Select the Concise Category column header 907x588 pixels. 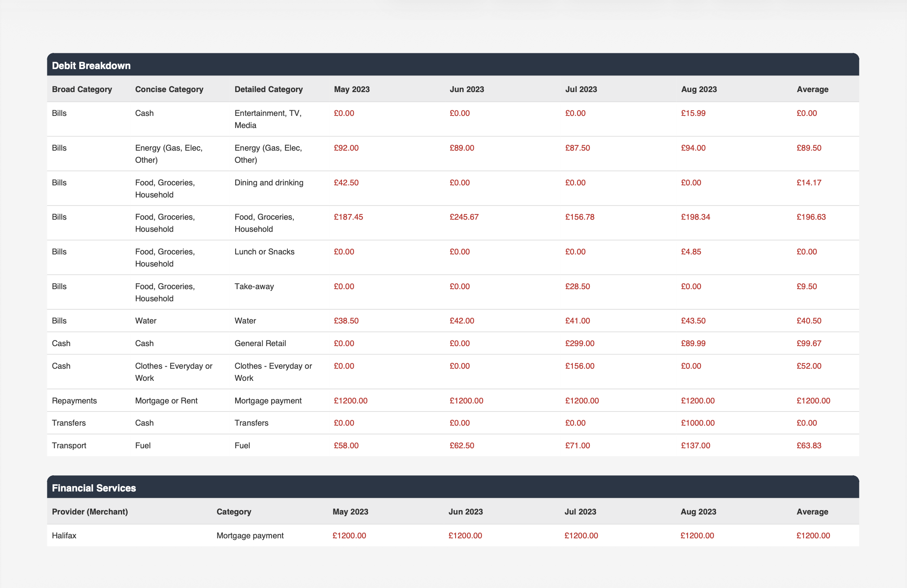pyautogui.click(x=169, y=89)
